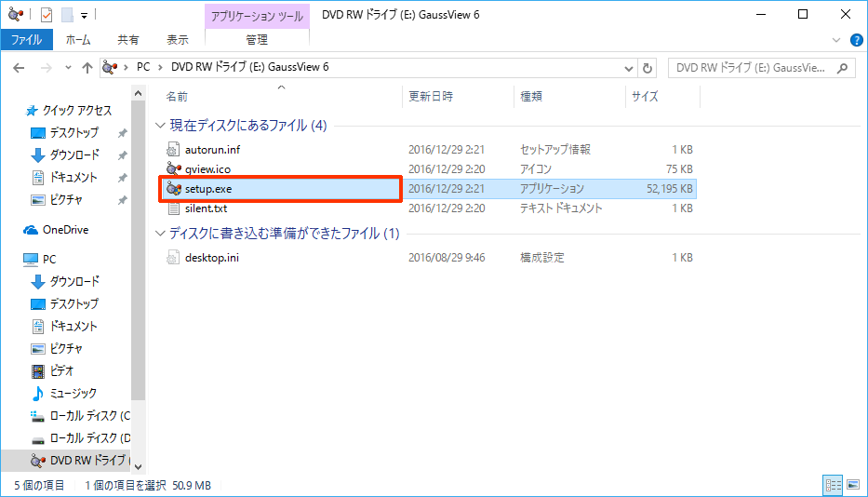Refresh the current folder view
The height and width of the screenshot is (497, 868).
(648, 68)
